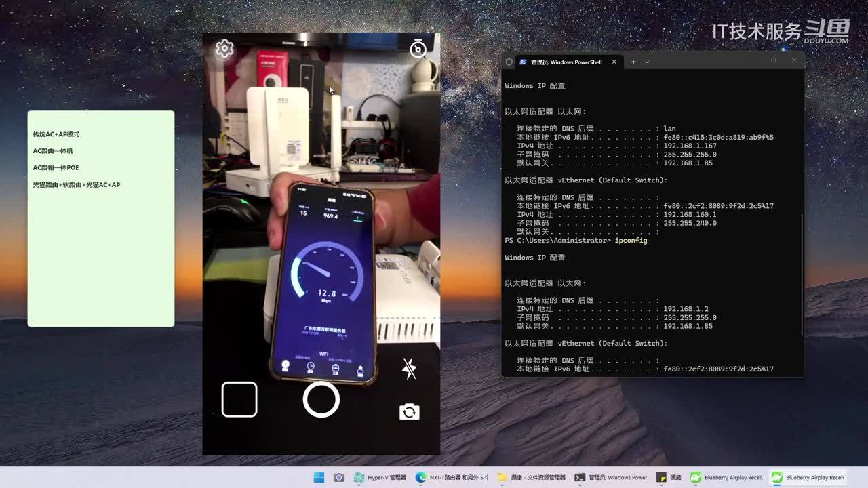Image resolution: width=868 pixels, height=488 pixels.
Task: Launch Camera from the taskbar
Action: pos(338,477)
